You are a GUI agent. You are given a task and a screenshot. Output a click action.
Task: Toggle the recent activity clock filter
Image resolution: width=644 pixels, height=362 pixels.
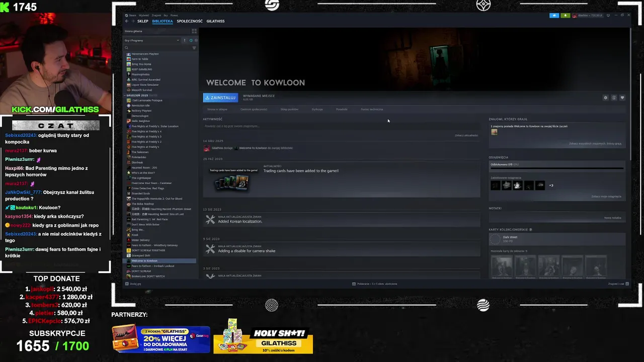pyautogui.click(x=191, y=40)
